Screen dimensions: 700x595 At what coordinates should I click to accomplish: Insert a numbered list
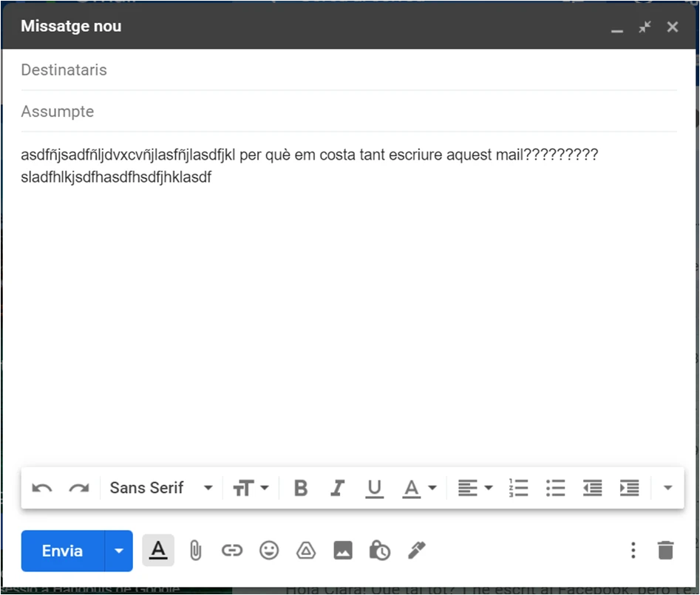pyautogui.click(x=519, y=488)
